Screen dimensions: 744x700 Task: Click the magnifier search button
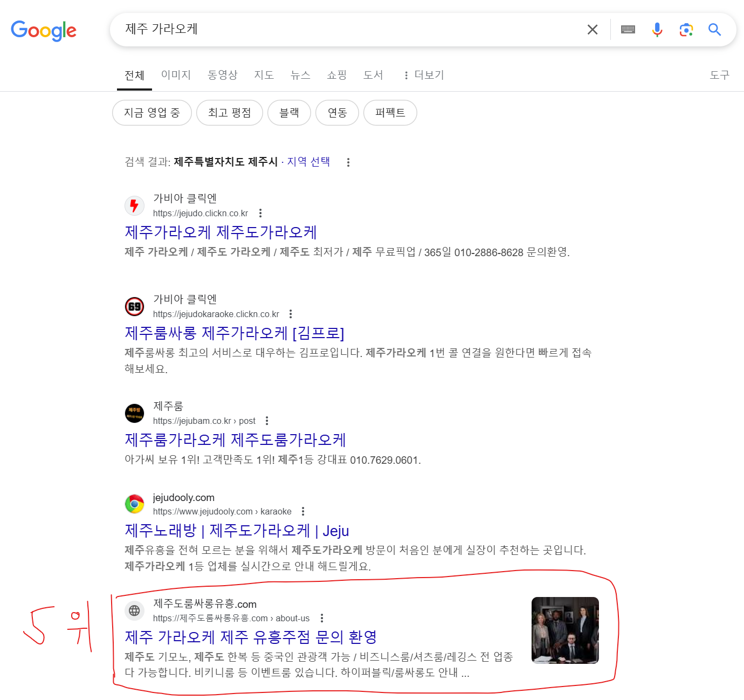click(715, 30)
